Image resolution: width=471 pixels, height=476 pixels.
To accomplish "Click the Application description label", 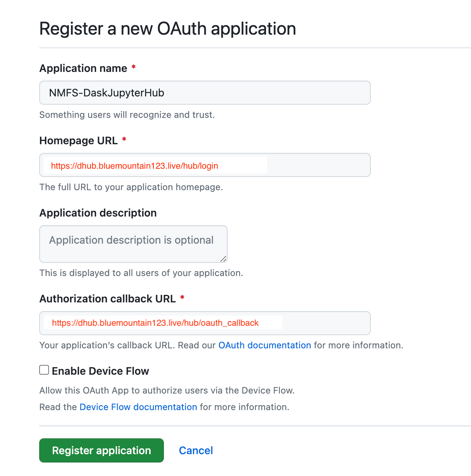I will [98, 213].
